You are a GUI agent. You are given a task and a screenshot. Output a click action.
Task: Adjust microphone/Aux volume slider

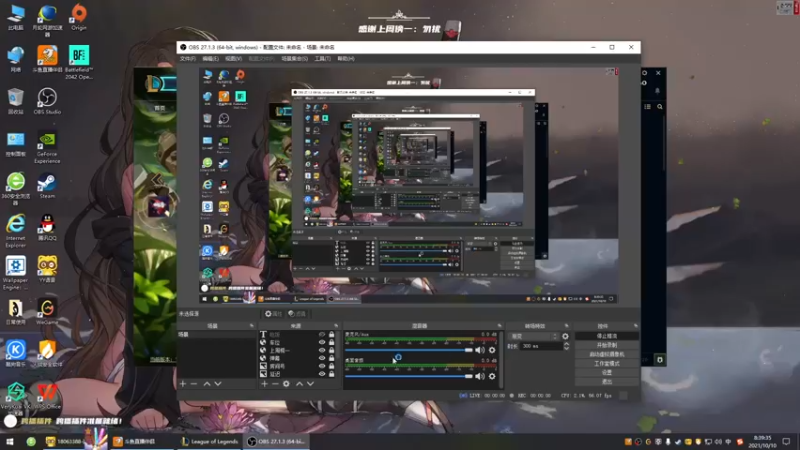(409, 350)
